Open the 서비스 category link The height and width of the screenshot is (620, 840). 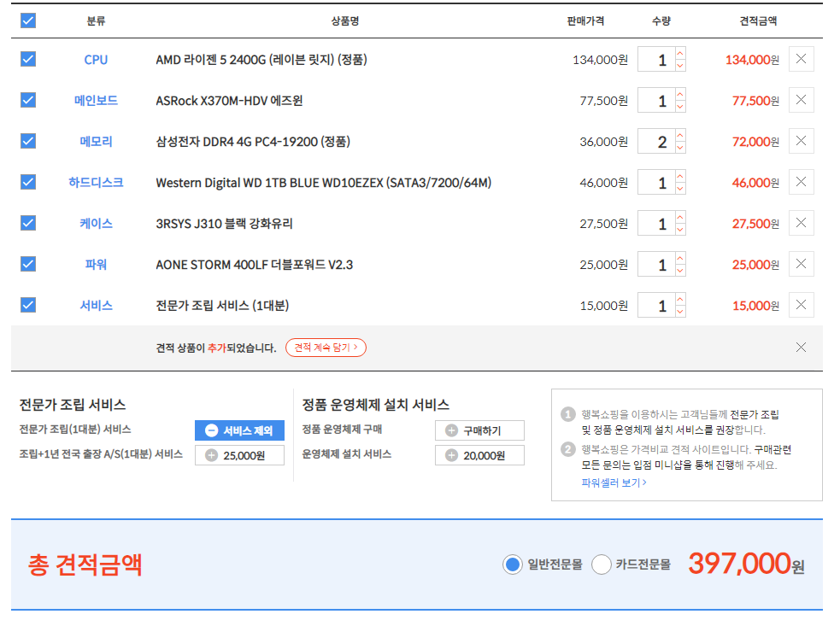(96, 305)
